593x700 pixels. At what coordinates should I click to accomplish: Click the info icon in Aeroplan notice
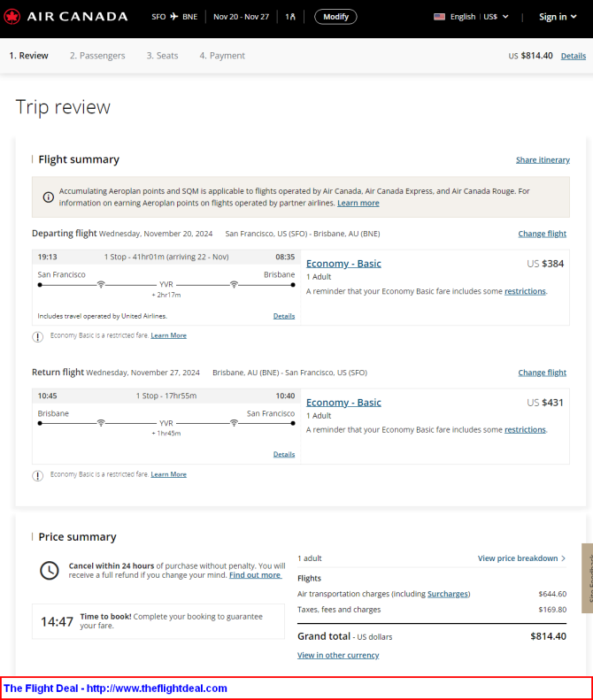click(48, 196)
